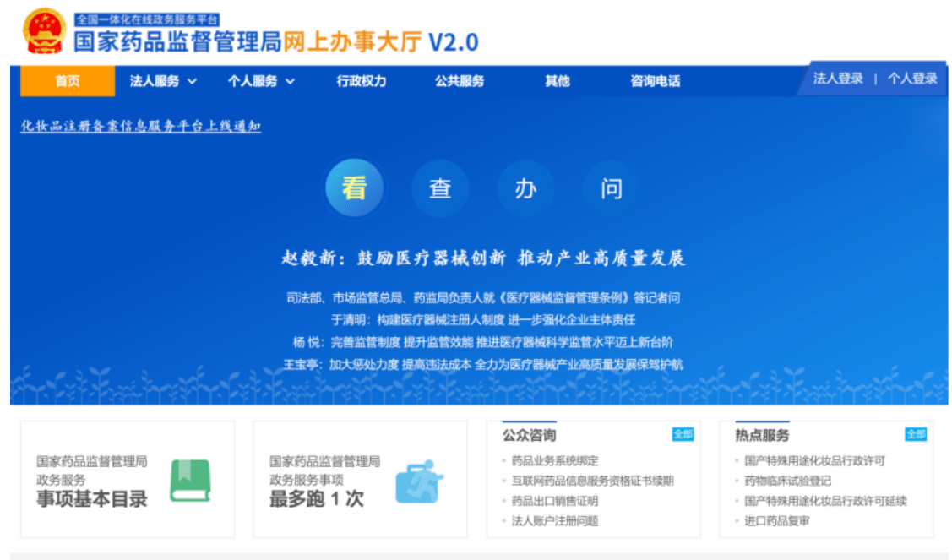Viewport: 952px width, 560px height.
Task: Open 进口药品复审 service
Action: point(777,521)
